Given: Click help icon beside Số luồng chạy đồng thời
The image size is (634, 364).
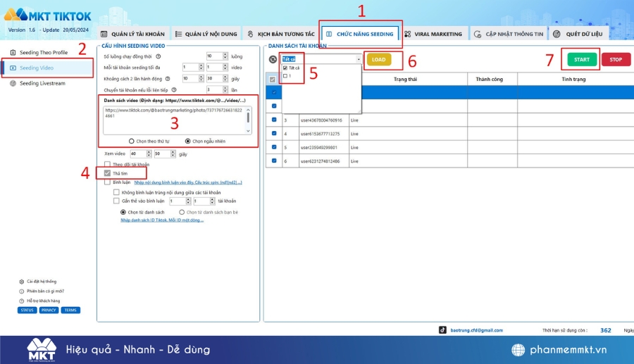Looking at the screenshot, I should pyautogui.click(x=158, y=56).
